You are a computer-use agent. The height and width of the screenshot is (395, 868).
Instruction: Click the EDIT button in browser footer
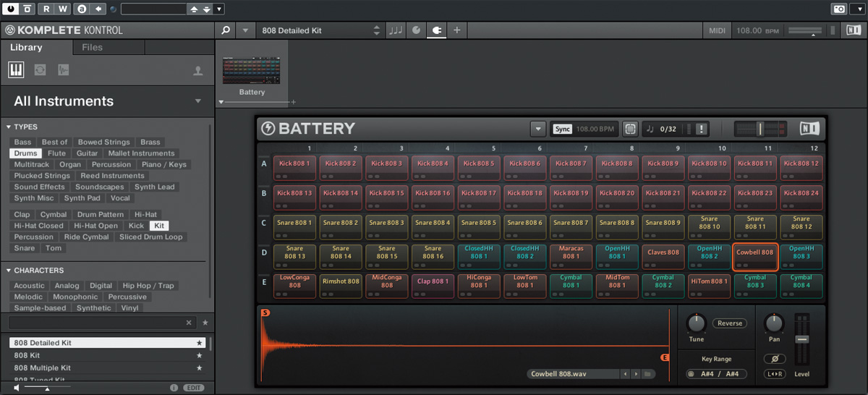coord(193,388)
